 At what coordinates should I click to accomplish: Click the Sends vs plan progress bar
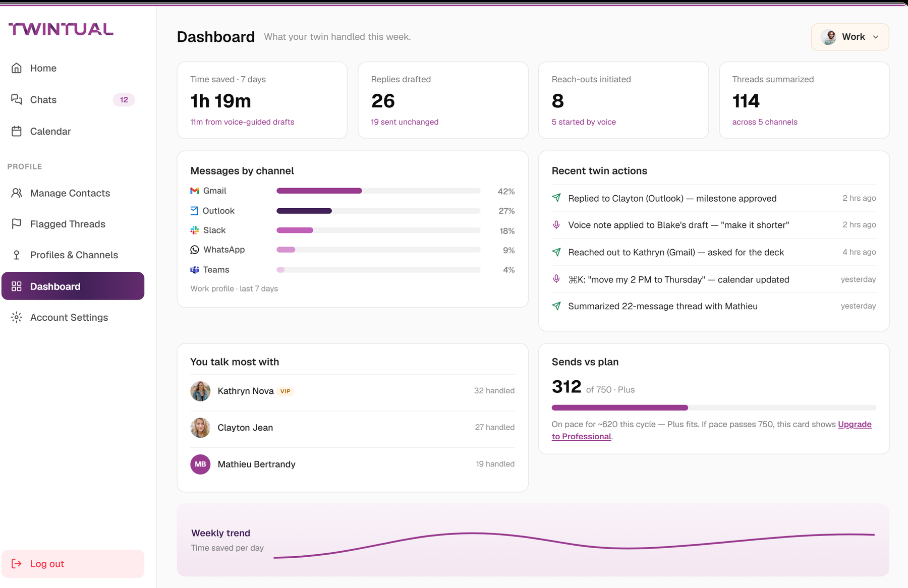(x=714, y=407)
